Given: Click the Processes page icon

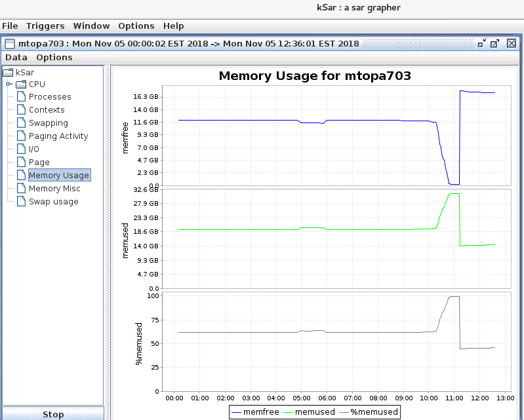Looking at the screenshot, I should point(22,96).
